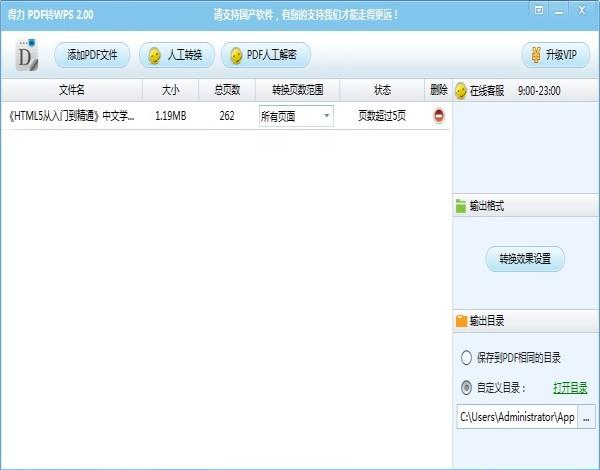Open the title bar menu button
Screen dimensions: 600x470
pos(539,10)
